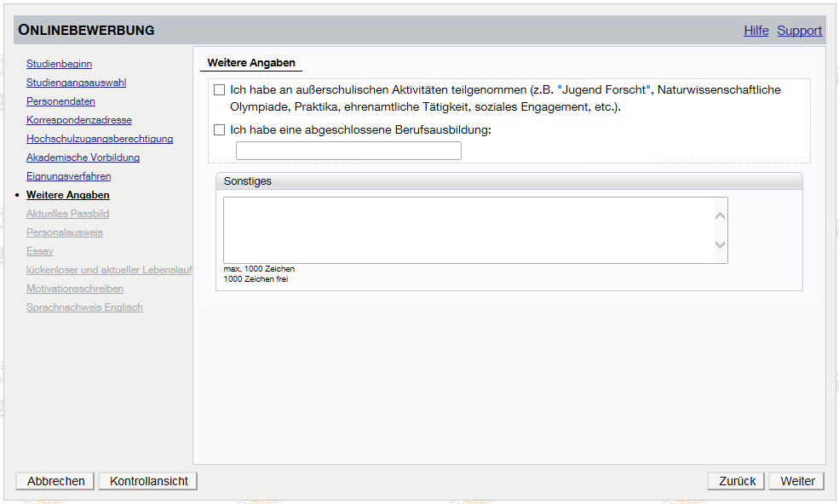
Task: Open the Kontrollansicht overview
Action: click(x=148, y=481)
